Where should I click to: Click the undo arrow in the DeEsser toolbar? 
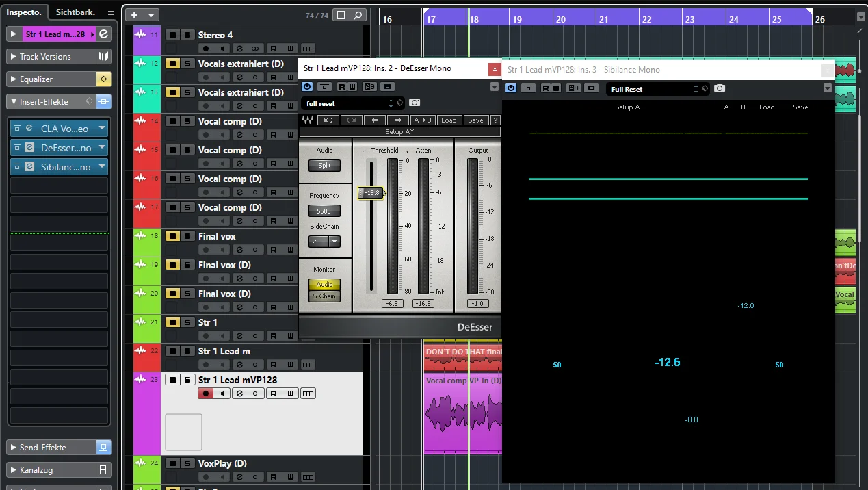[x=328, y=120]
